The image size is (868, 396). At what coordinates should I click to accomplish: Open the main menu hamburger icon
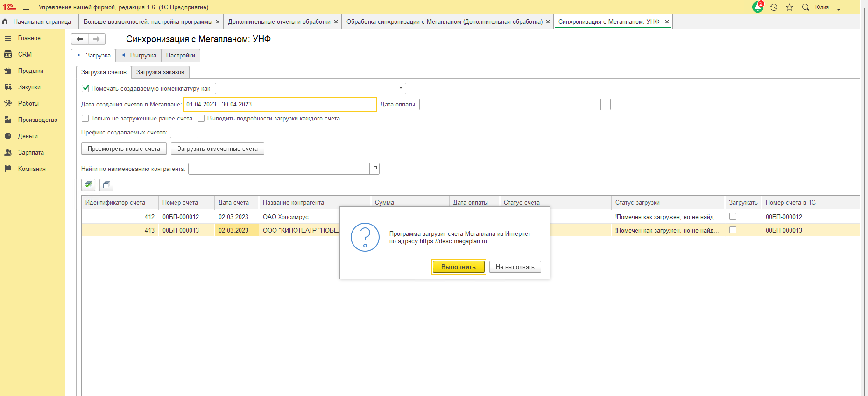point(26,7)
